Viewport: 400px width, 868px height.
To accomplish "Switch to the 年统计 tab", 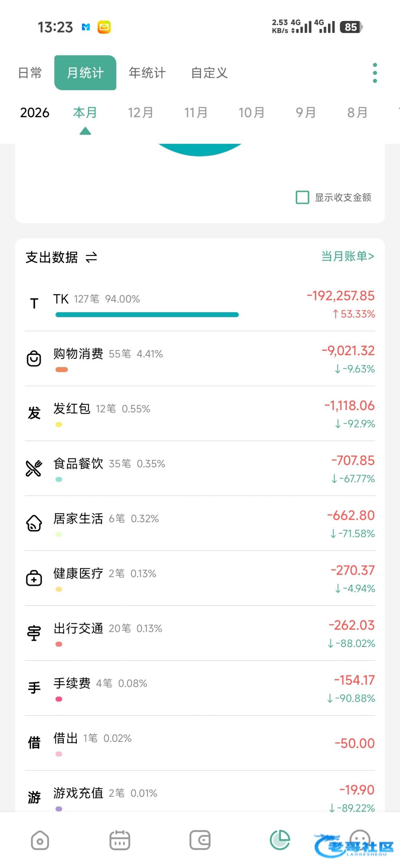I will point(147,73).
